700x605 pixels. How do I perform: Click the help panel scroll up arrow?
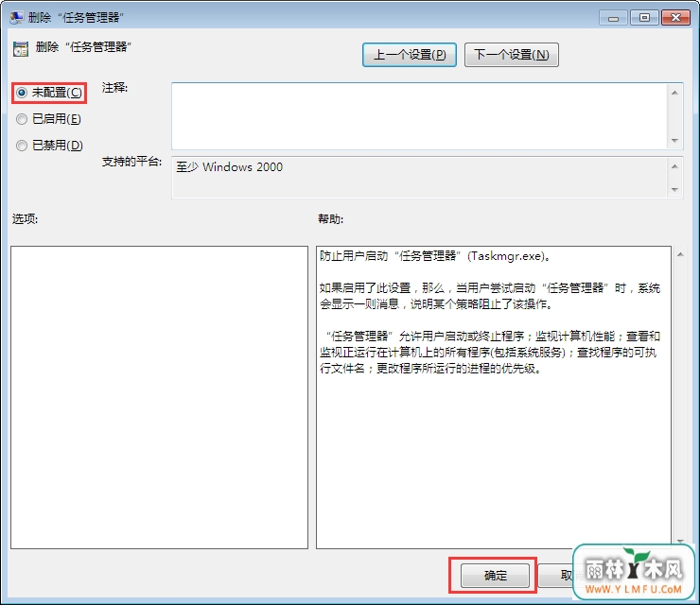(680, 254)
